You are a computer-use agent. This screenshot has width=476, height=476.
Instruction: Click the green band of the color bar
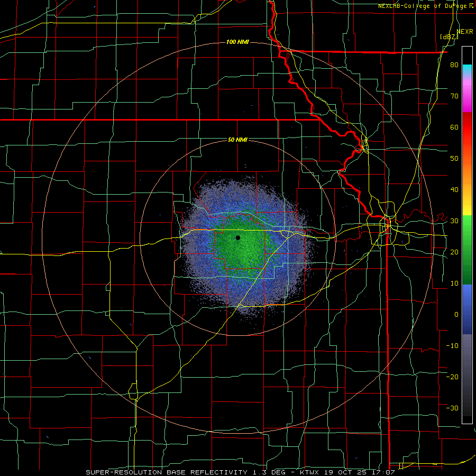[467, 250]
